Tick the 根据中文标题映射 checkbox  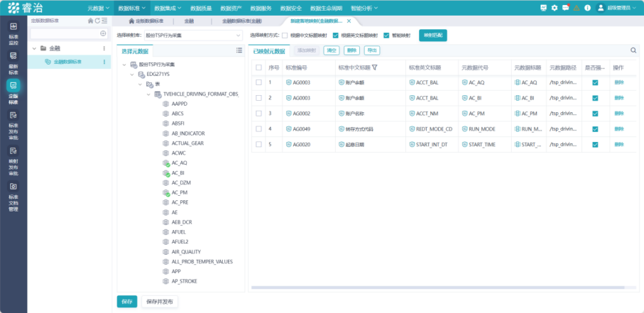[x=285, y=35]
